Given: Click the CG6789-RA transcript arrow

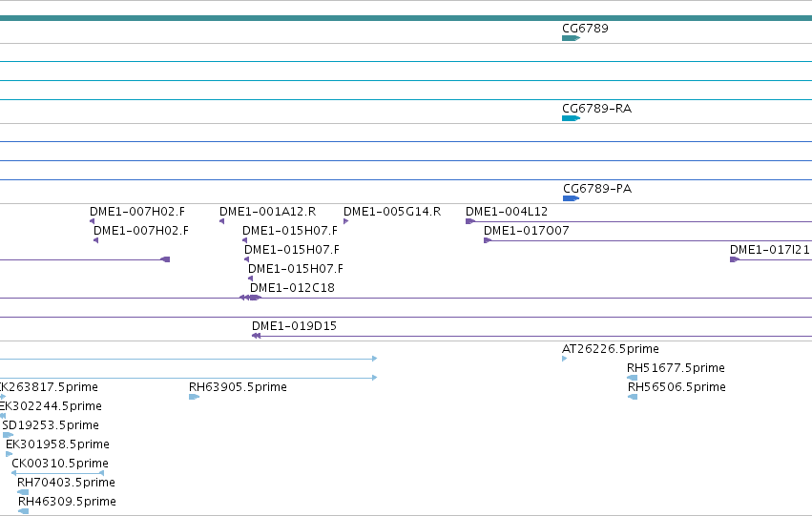Looking at the screenshot, I should (571, 118).
